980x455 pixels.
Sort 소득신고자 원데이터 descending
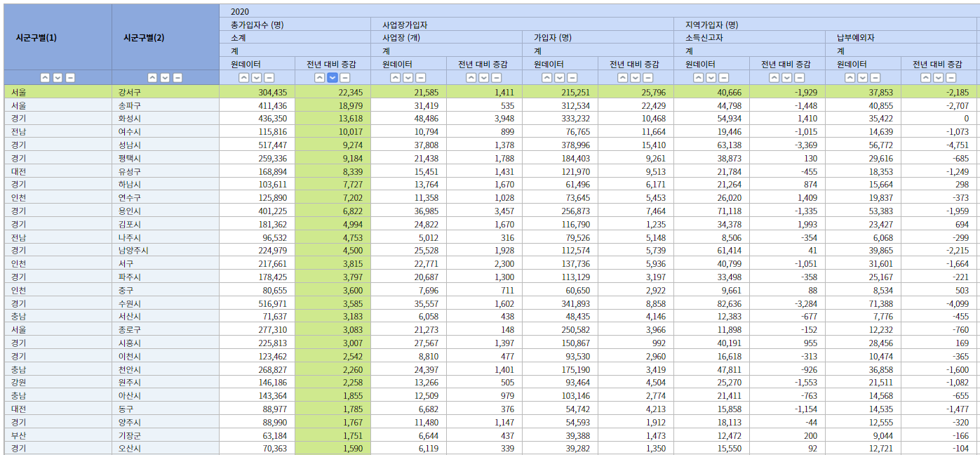pyautogui.click(x=711, y=78)
